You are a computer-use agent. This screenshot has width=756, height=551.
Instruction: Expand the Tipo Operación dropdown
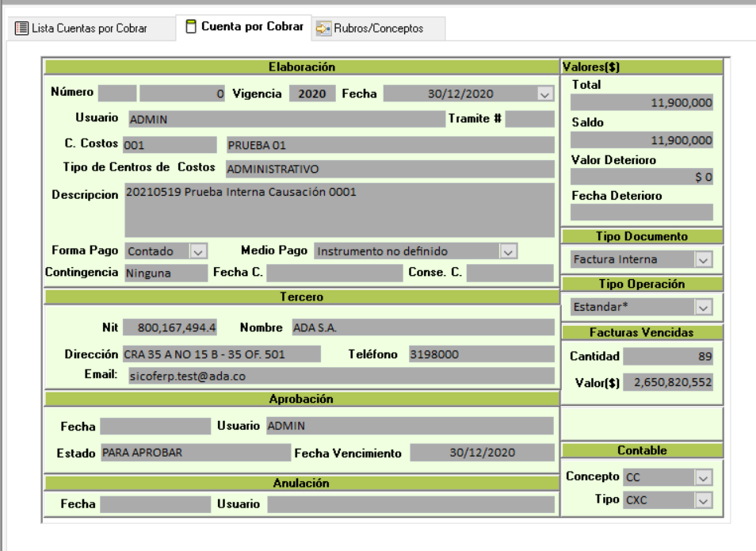703,307
